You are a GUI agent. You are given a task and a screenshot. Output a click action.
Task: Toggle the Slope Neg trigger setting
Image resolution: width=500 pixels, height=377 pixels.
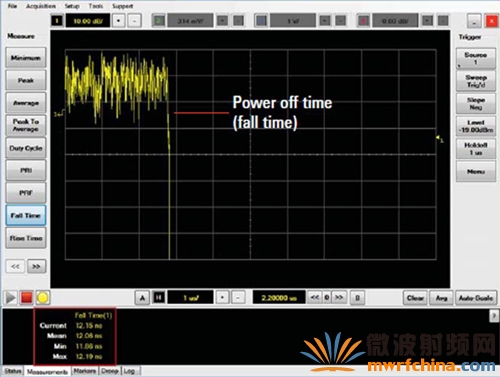(476, 103)
